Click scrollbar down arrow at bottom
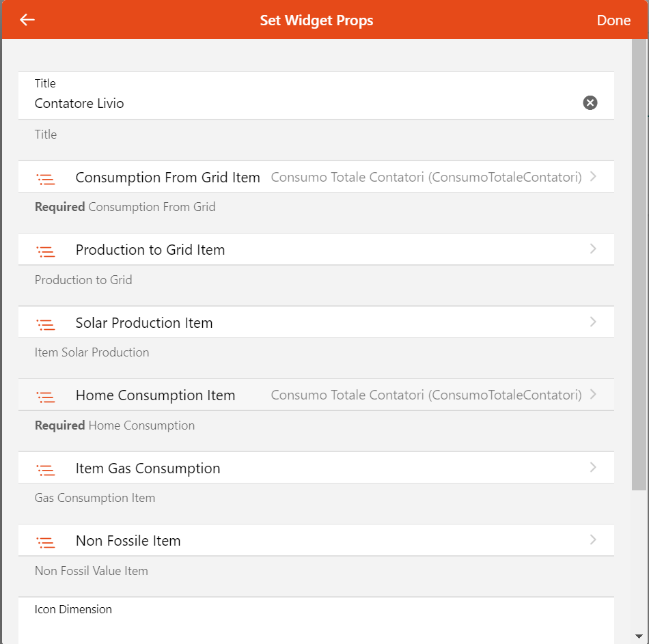This screenshot has height=644, width=649. [639, 636]
